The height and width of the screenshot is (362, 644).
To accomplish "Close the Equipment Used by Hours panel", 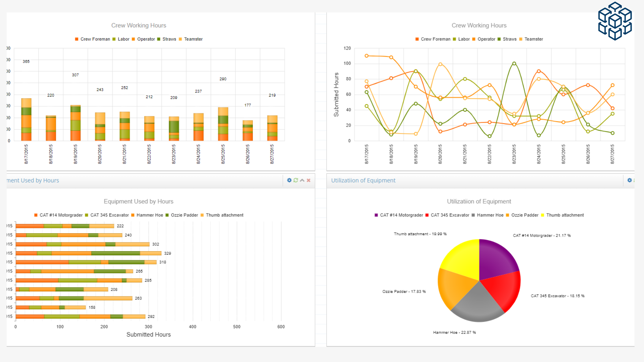I will tap(308, 180).
